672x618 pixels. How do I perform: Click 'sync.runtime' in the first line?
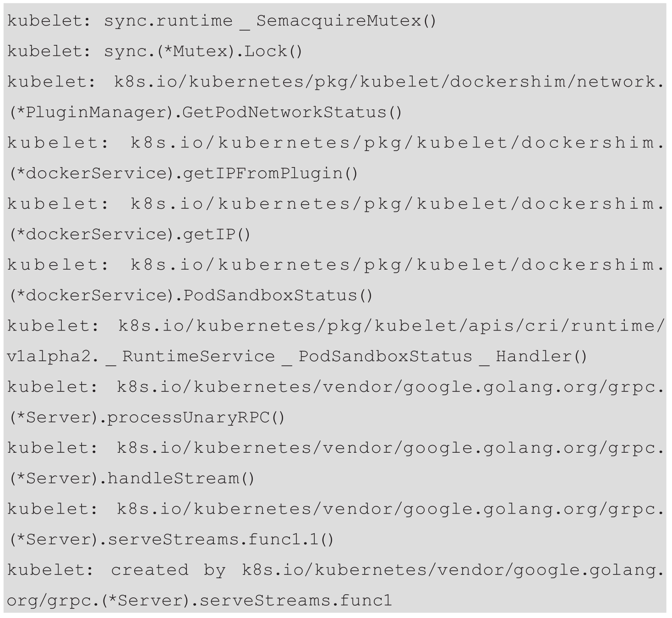click(x=169, y=21)
